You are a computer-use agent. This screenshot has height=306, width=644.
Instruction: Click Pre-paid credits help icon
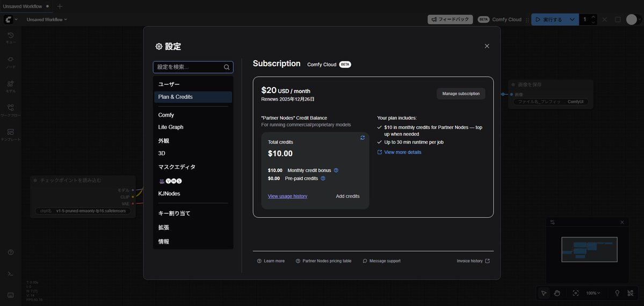pyautogui.click(x=323, y=179)
